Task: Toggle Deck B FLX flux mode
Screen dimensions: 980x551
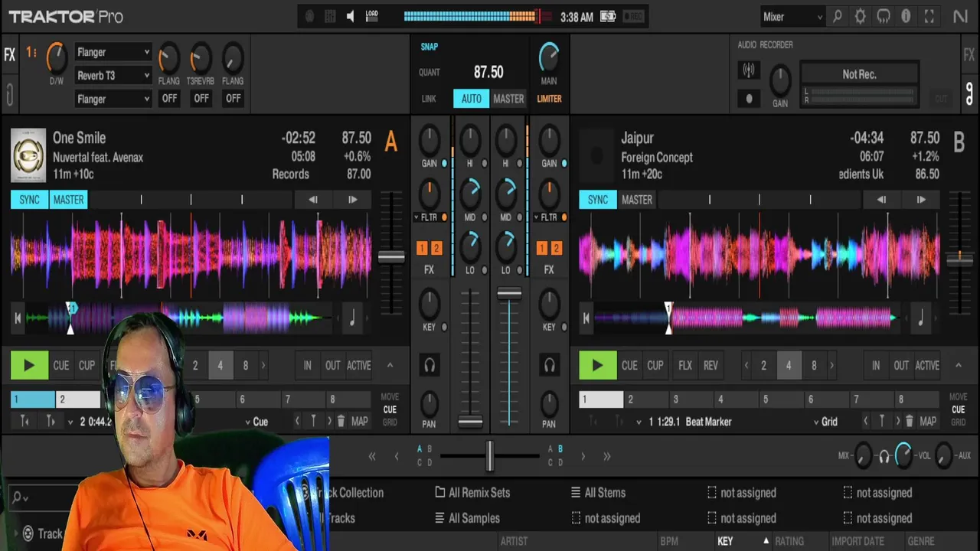Action: coord(685,366)
